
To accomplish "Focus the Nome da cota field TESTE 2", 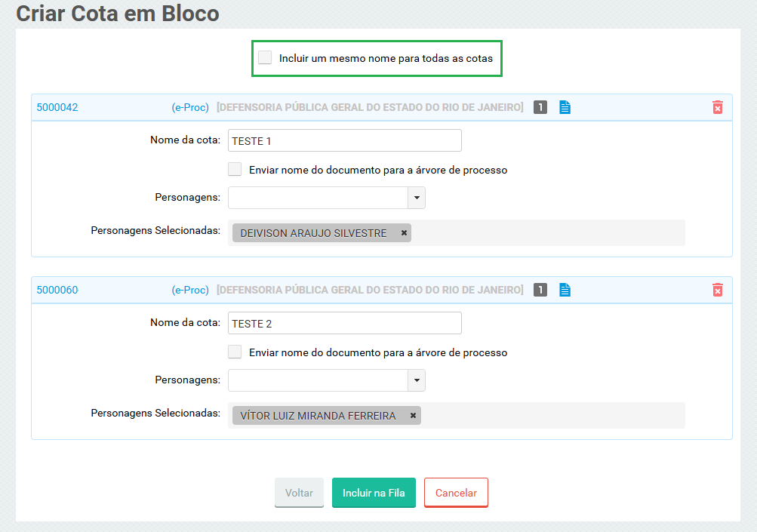I will [x=344, y=323].
